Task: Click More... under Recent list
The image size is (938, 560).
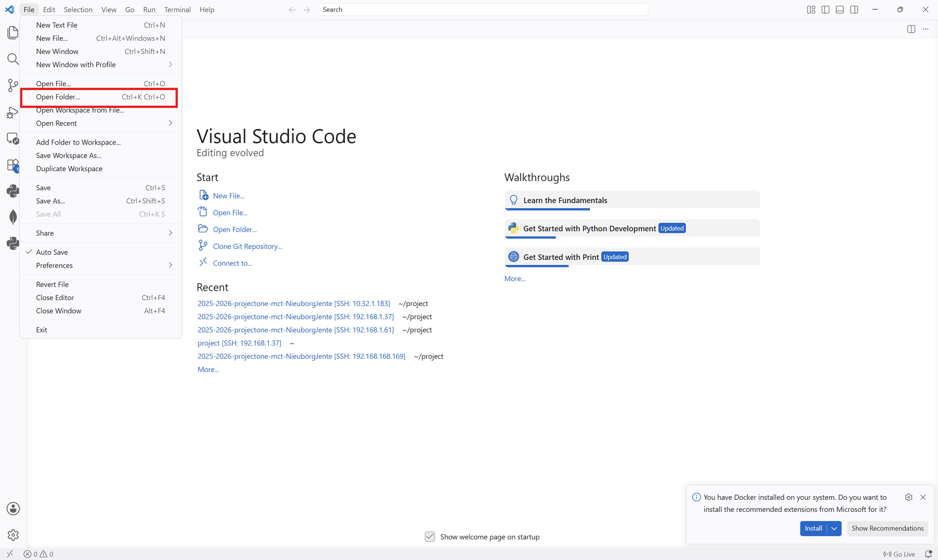Action: 208,370
